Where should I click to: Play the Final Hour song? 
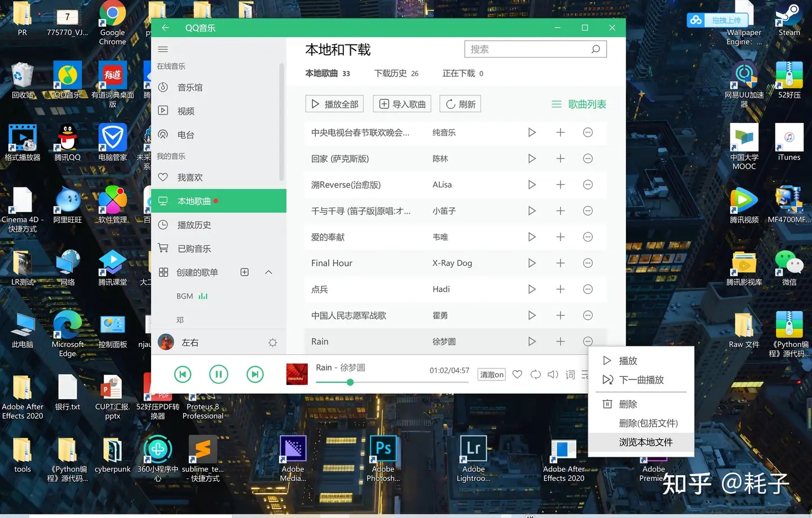pos(532,263)
